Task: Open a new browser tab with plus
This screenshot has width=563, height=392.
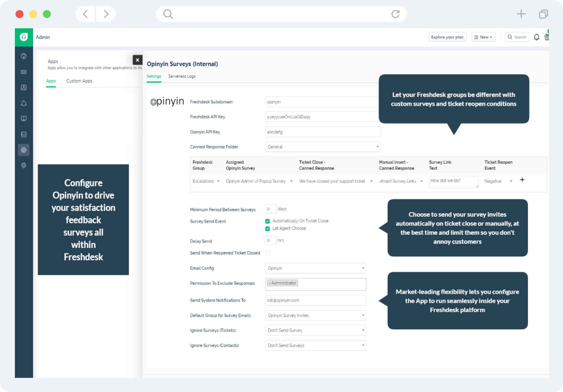Action: coord(521,14)
